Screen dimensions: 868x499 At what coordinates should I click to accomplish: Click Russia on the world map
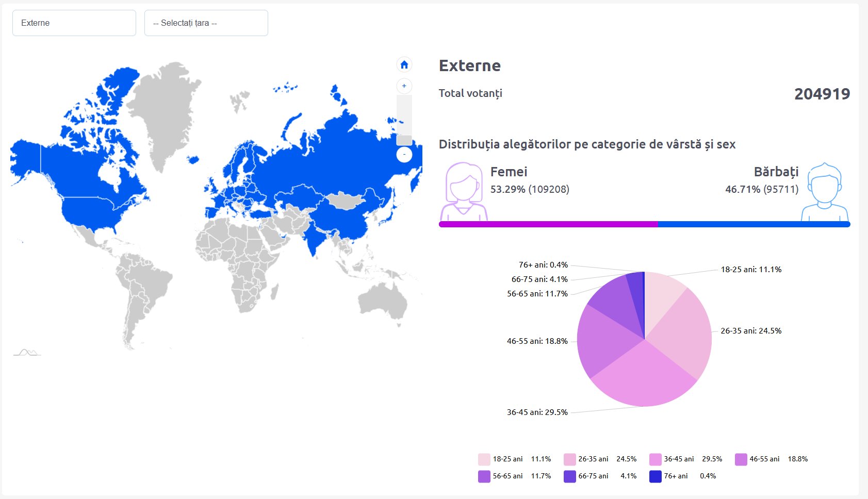point(330,155)
